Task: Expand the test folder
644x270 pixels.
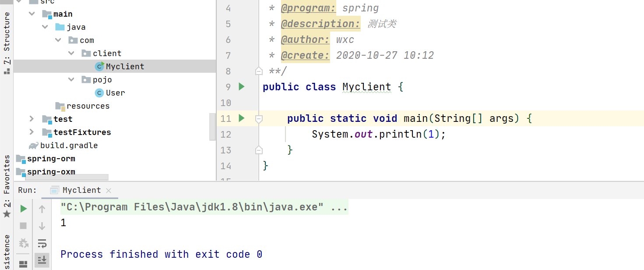Action: [32, 119]
